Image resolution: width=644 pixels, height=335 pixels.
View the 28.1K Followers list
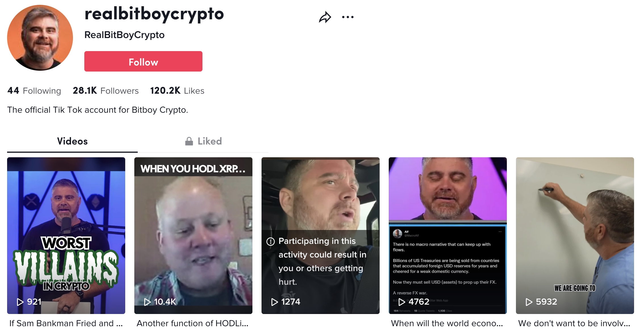pyautogui.click(x=106, y=91)
